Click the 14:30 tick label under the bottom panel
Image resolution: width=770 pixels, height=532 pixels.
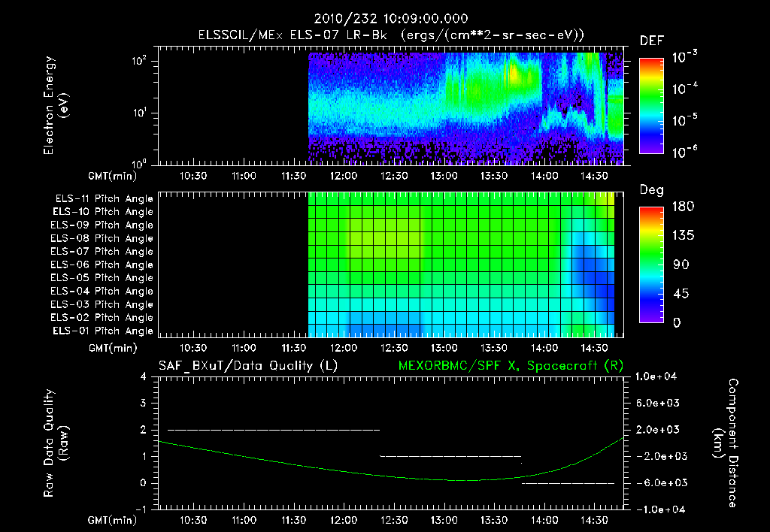[594, 520]
